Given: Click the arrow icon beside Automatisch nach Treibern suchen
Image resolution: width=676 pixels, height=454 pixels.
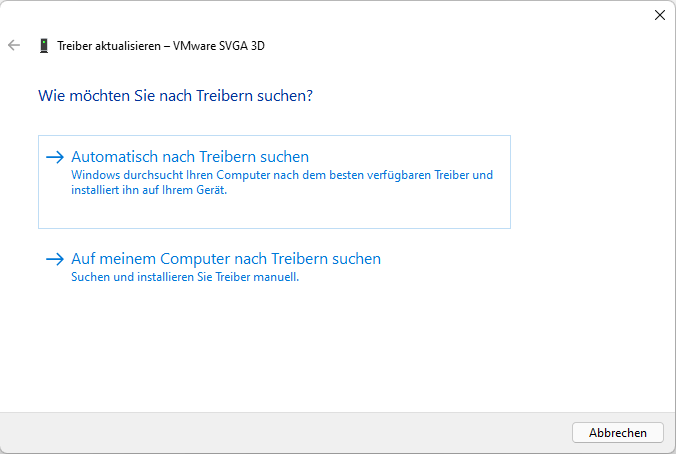Looking at the screenshot, I should click(55, 157).
